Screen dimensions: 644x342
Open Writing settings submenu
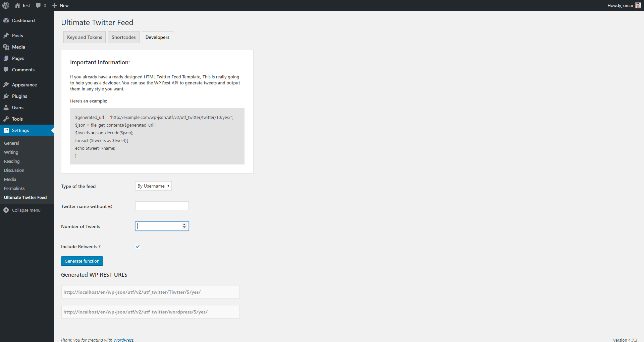(x=11, y=152)
